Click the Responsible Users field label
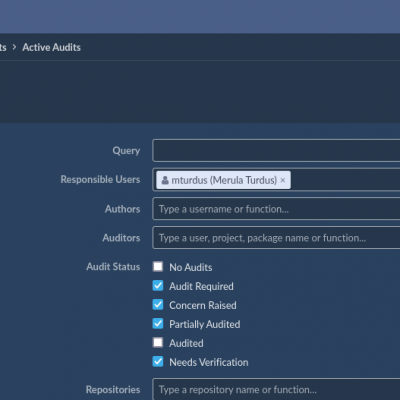Image resolution: width=400 pixels, height=400 pixels. pyautogui.click(x=100, y=179)
